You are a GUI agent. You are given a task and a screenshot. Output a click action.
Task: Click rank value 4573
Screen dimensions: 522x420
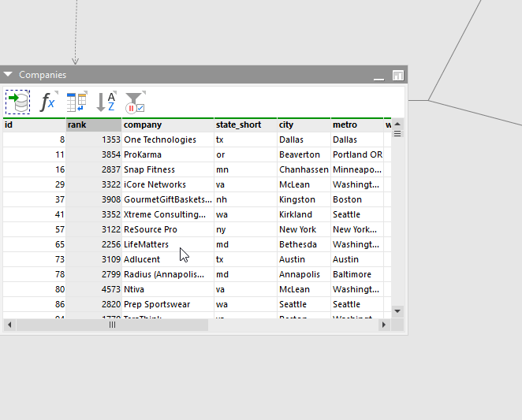[x=94, y=289]
